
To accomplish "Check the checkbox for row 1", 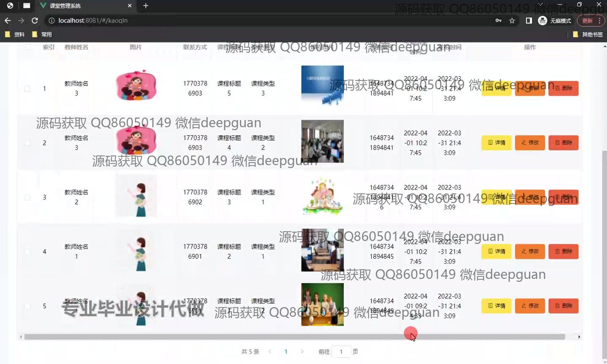I will pos(27,88).
